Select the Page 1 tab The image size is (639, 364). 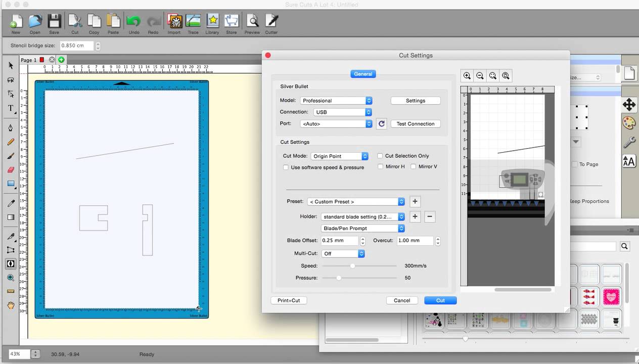[28, 60]
